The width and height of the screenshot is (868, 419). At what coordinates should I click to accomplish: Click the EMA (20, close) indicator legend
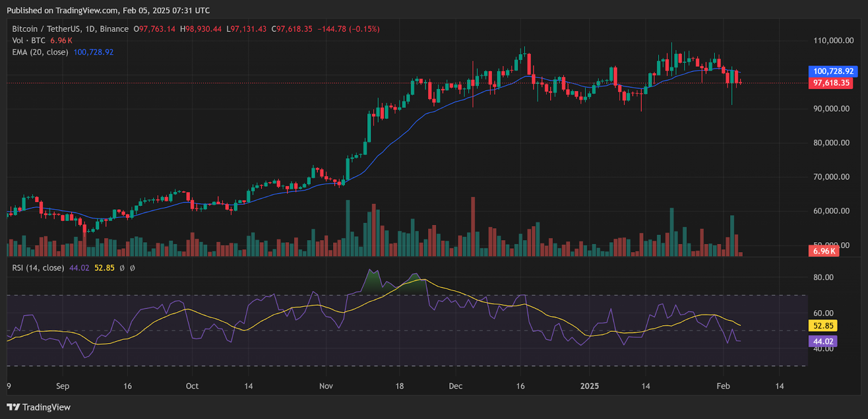click(x=40, y=52)
